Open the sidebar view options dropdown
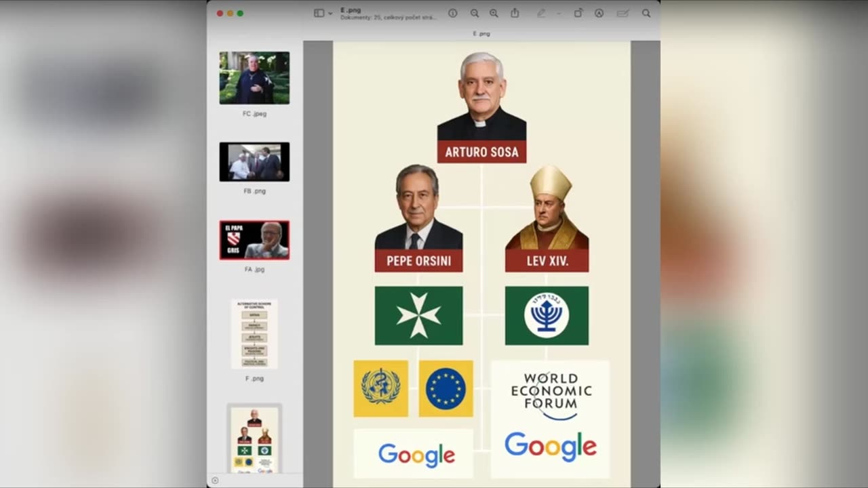868x488 pixels. [330, 14]
